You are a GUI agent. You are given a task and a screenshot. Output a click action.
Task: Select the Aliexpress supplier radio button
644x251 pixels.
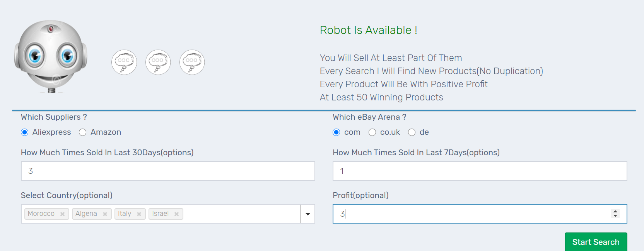pyautogui.click(x=25, y=132)
